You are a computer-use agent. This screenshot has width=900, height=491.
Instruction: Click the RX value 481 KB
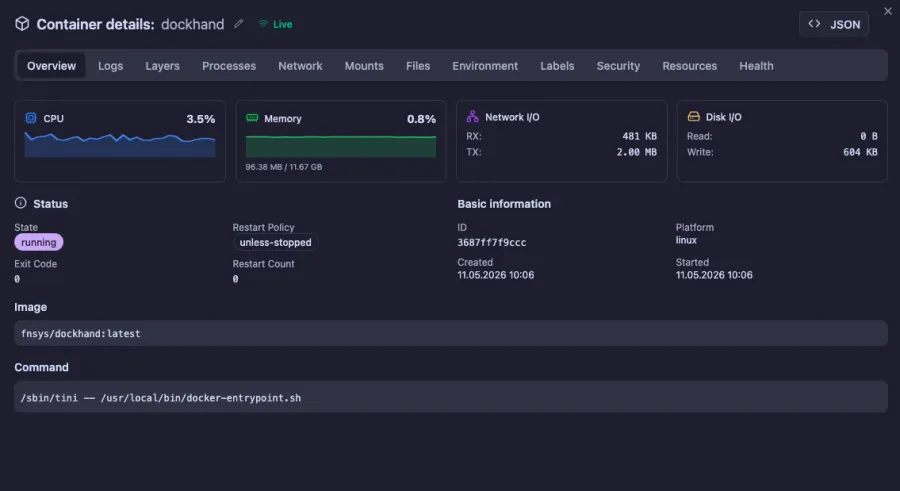tap(639, 136)
